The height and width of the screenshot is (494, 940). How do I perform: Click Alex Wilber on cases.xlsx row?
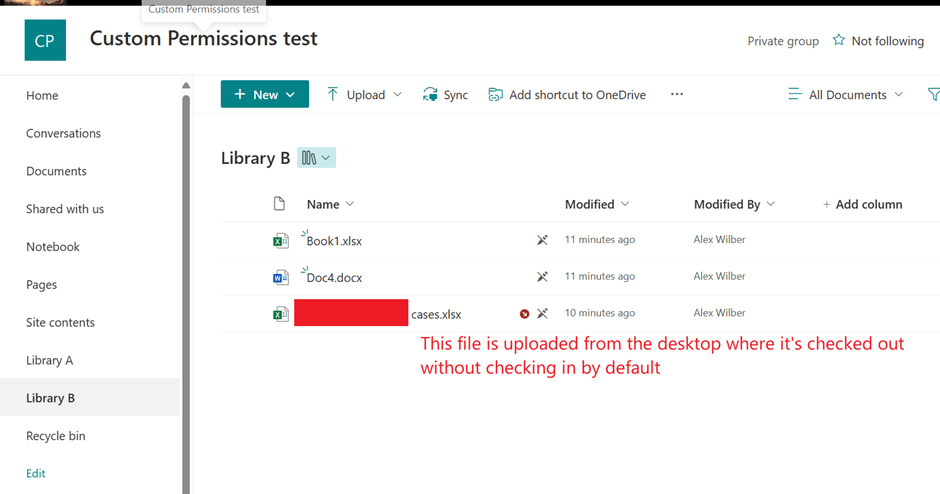719,312
